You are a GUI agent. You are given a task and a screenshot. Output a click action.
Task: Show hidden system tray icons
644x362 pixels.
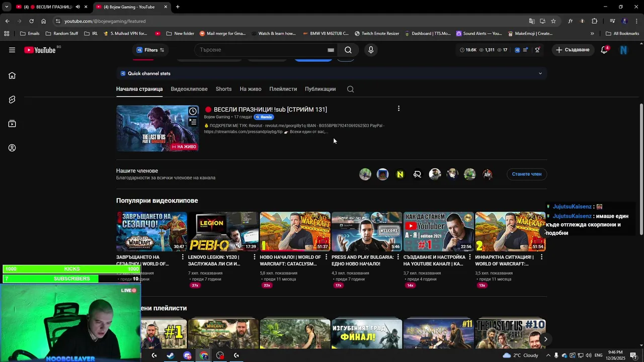coord(548,355)
